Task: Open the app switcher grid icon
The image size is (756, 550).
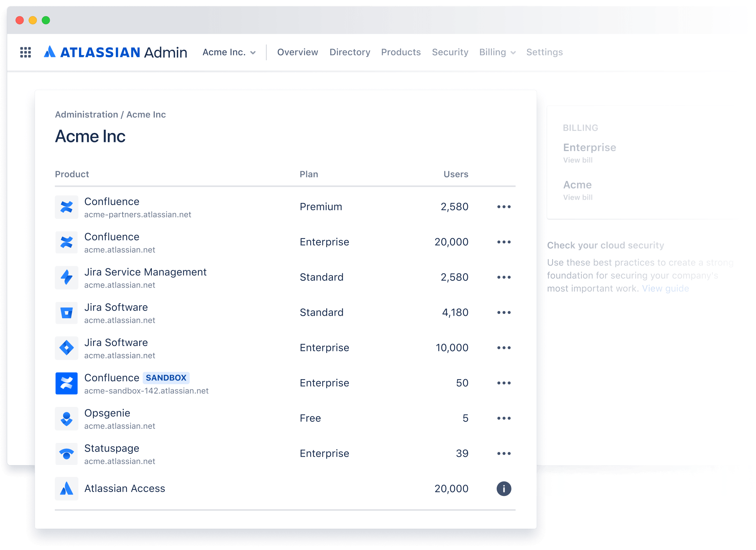Action: 25,53
